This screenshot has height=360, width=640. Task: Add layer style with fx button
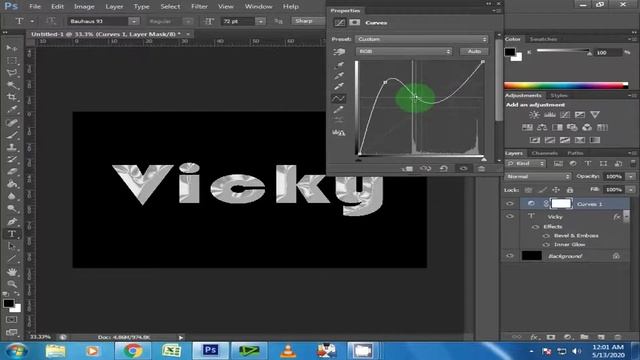[534, 337]
